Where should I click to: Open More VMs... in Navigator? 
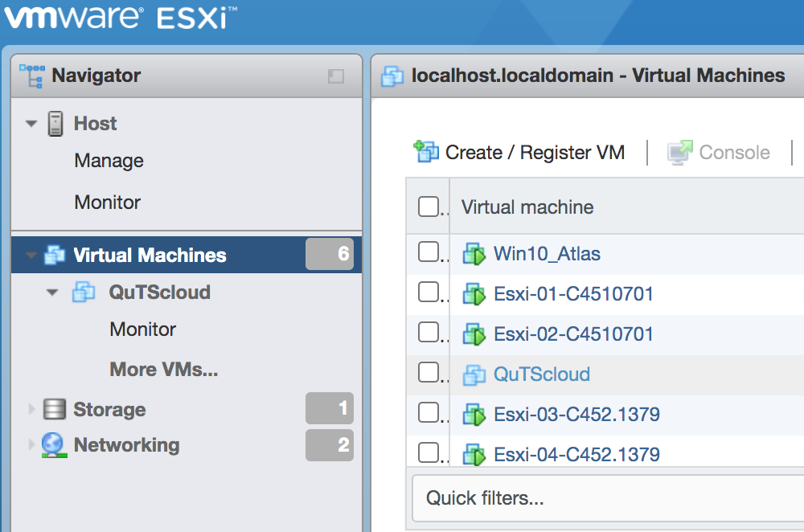point(163,370)
